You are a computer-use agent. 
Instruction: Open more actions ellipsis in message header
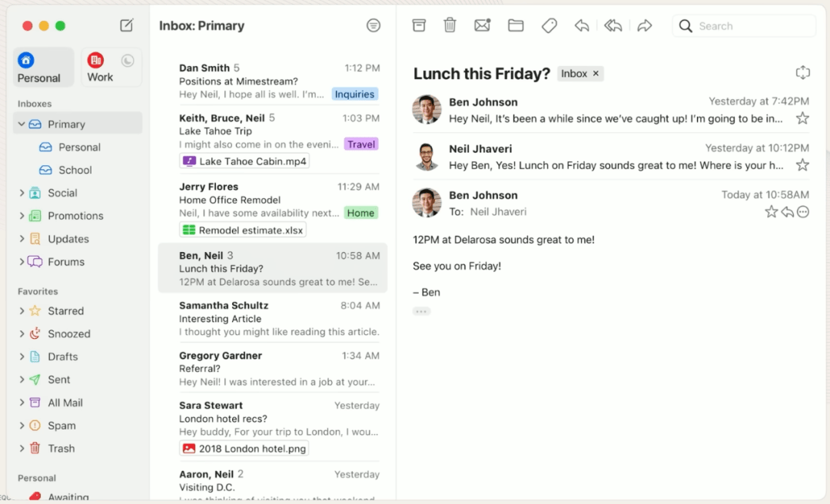803,212
